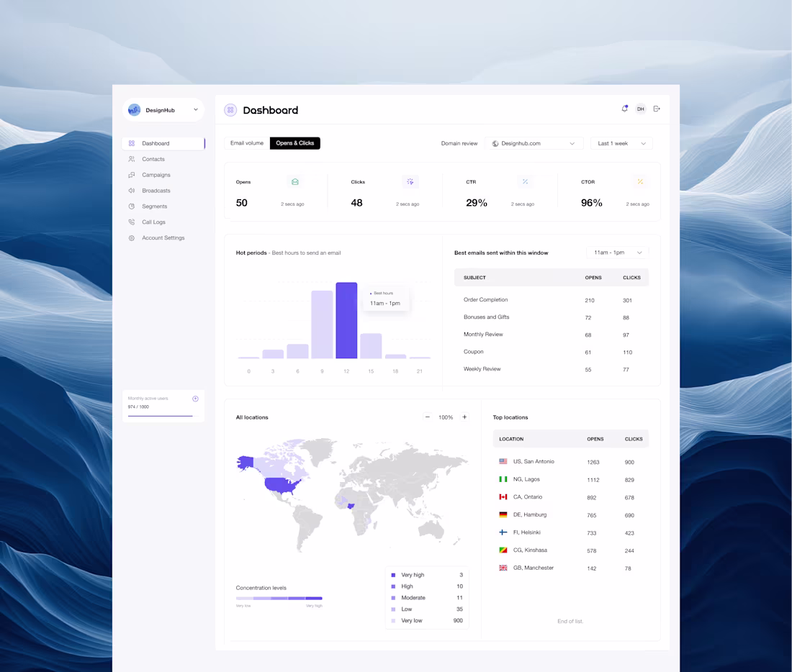Click the plus icon next to Monthly active users
This screenshot has width=792, height=672.
(x=195, y=398)
